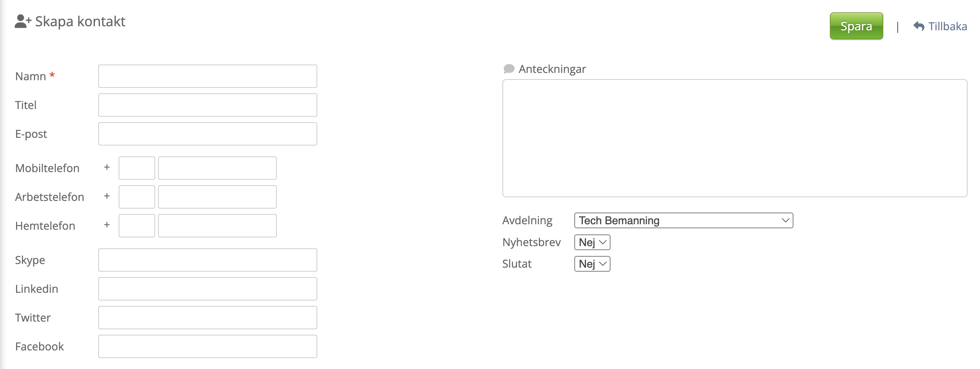The image size is (980, 369).
Task: Click the Anteckningar speech bubble icon
Action: pyautogui.click(x=509, y=69)
